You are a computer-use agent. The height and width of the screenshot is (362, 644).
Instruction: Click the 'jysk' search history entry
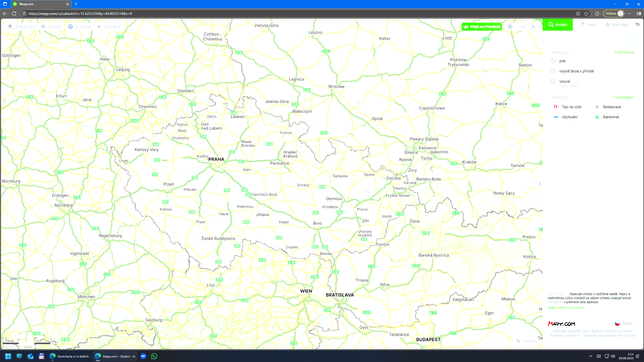point(562,61)
